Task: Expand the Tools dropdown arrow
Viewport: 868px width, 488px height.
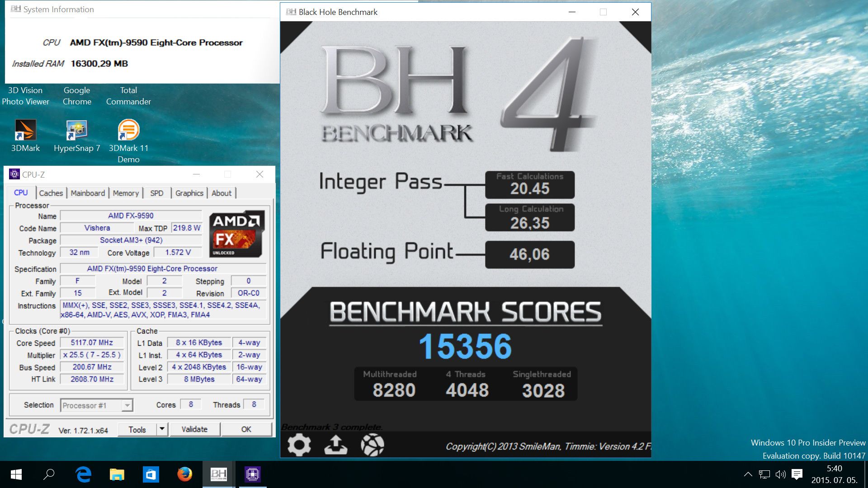Action: (162, 429)
